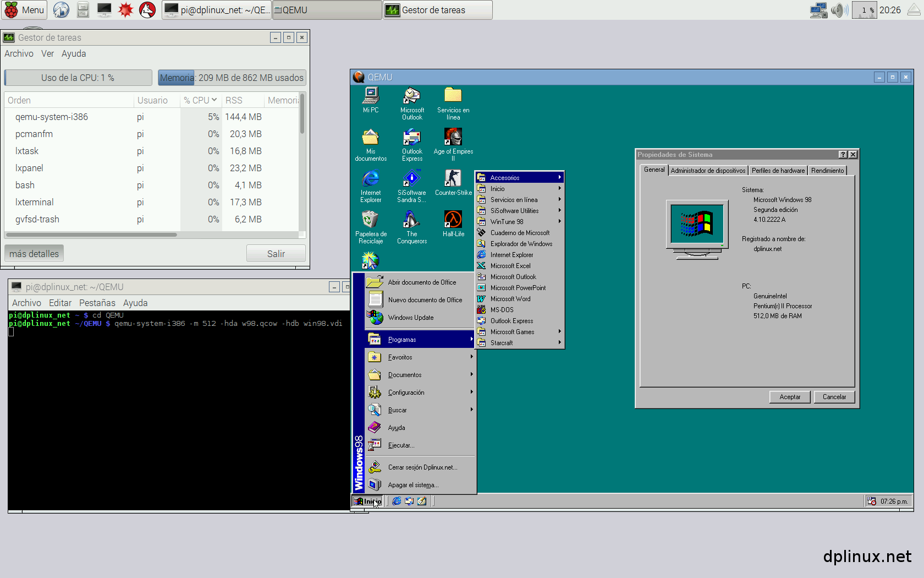Viewport: 924px width, 578px height.
Task: Launch SiSoftware Sandra desktop icon
Action: click(412, 187)
